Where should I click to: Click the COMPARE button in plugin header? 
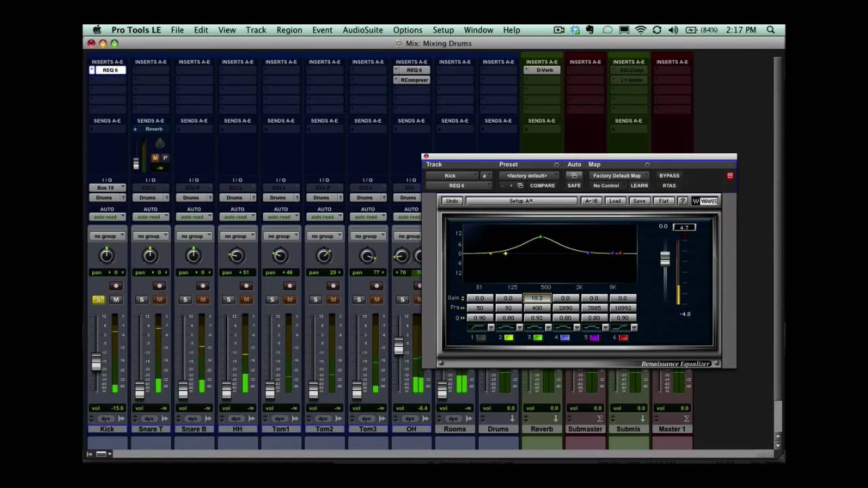point(542,186)
